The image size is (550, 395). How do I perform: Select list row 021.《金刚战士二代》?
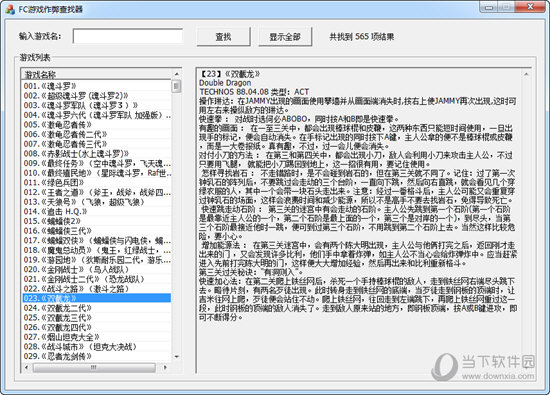point(97,279)
